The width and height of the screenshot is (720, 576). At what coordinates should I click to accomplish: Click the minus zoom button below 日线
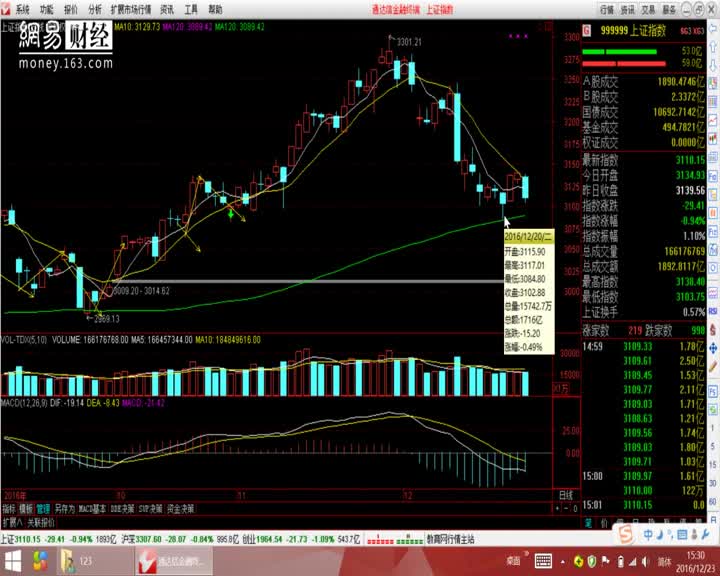[566, 509]
